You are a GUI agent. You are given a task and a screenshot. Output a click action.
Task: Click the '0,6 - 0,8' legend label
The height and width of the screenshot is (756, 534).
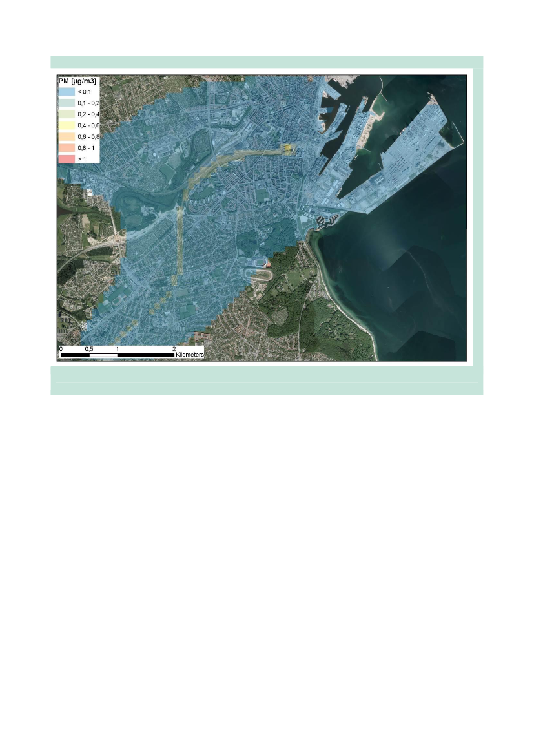coord(88,136)
